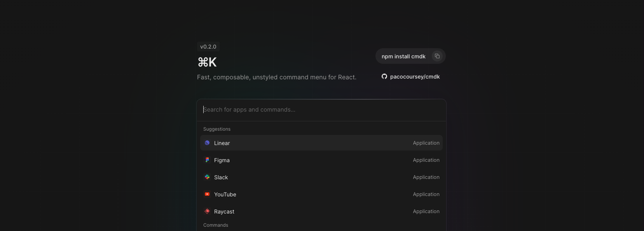This screenshot has width=644, height=231.
Task: Choose the Raycast suggestion name
Action: [224, 212]
